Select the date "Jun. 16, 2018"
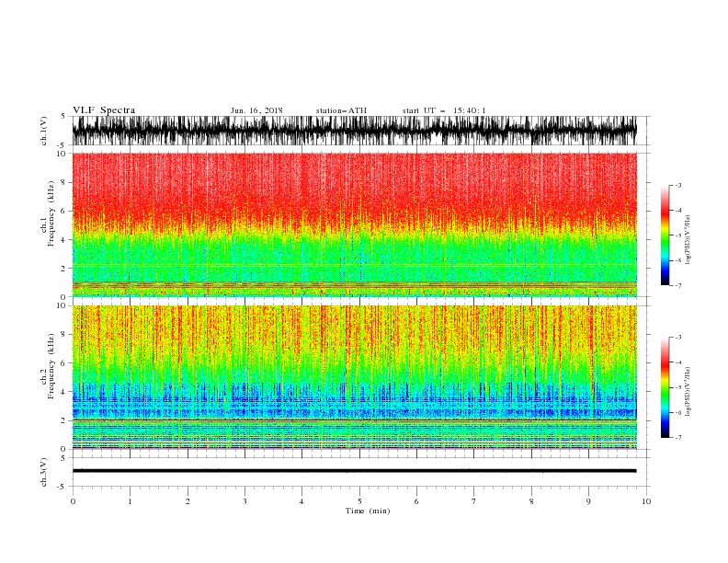The width and height of the screenshot is (728, 563). (x=256, y=110)
